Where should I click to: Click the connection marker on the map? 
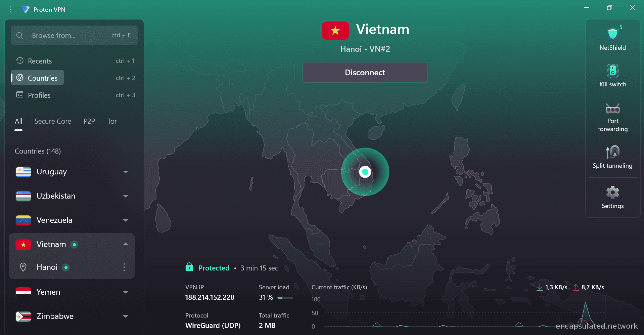[365, 172]
